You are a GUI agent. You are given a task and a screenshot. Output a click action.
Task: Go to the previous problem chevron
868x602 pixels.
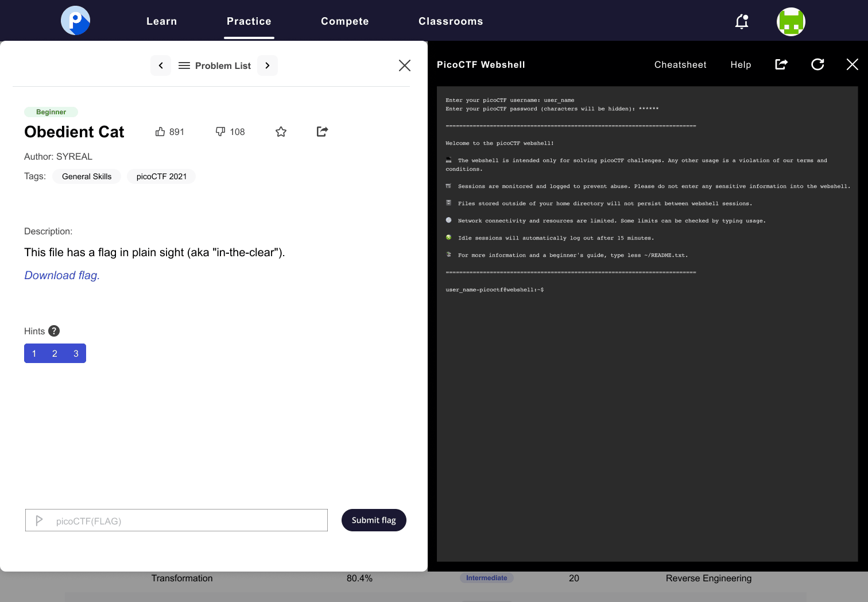(161, 65)
